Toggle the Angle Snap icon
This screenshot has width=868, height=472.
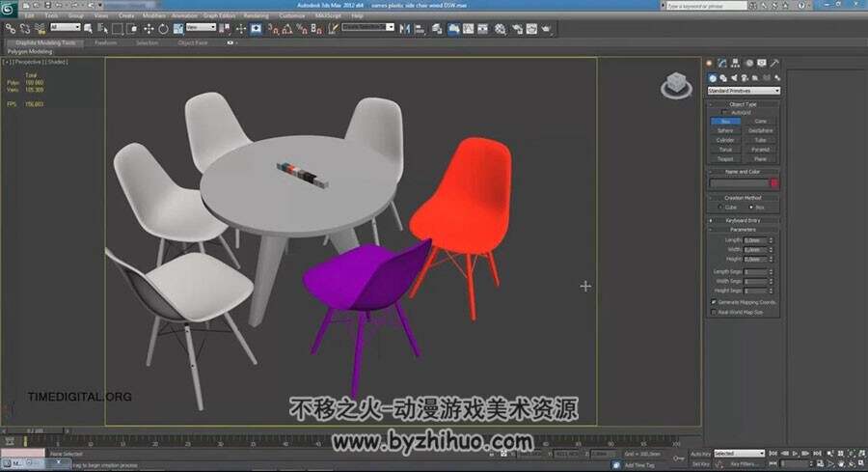(287, 28)
